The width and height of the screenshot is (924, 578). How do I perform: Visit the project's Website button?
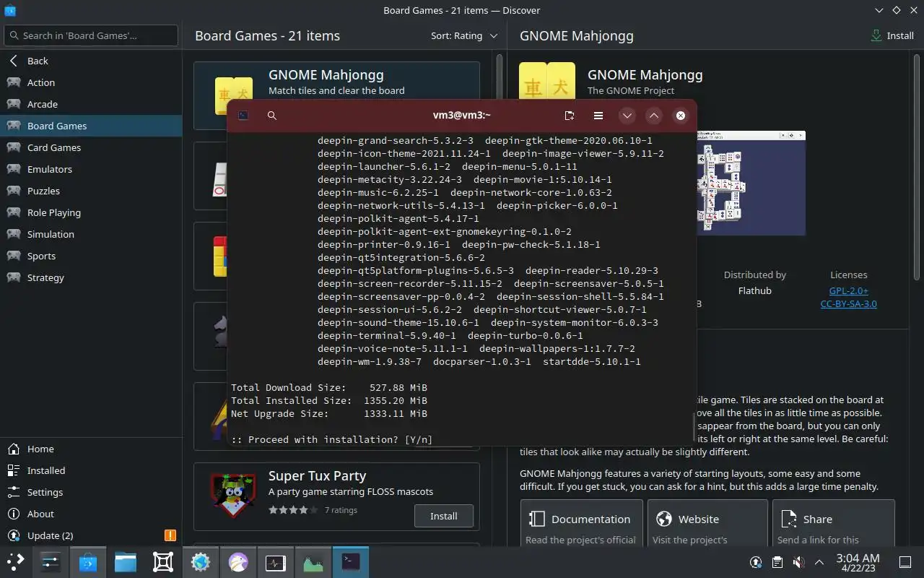click(707, 523)
